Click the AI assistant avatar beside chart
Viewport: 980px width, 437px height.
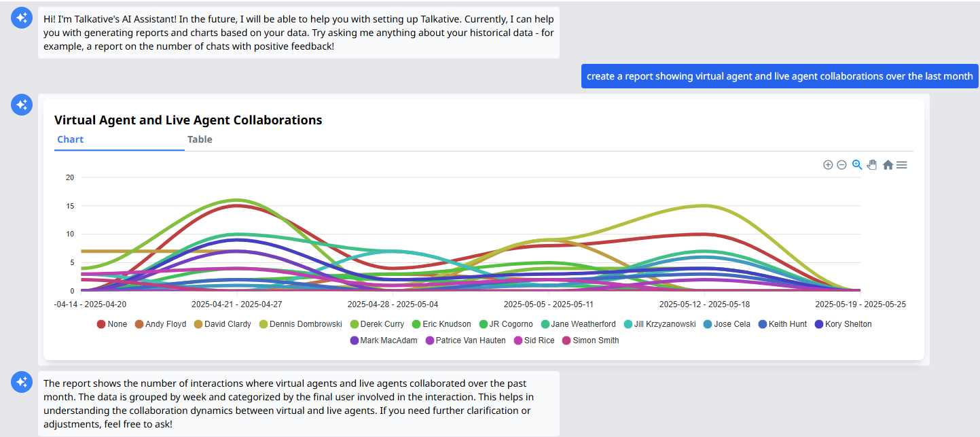[22, 105]
